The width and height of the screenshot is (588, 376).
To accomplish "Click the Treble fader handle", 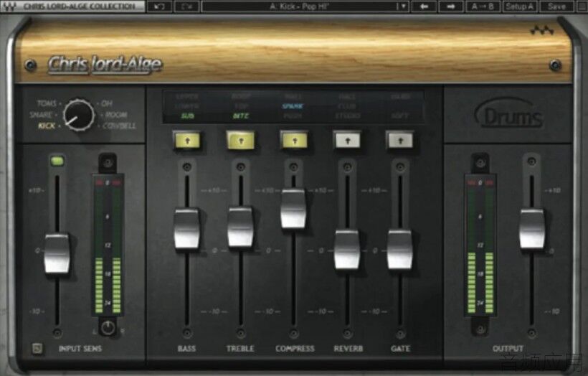I will tap(240, 227).
